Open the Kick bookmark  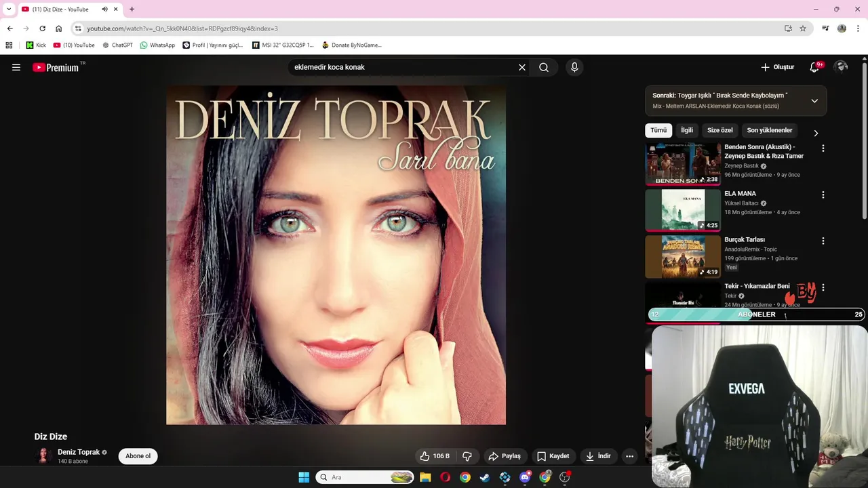(x=36, y=45)
